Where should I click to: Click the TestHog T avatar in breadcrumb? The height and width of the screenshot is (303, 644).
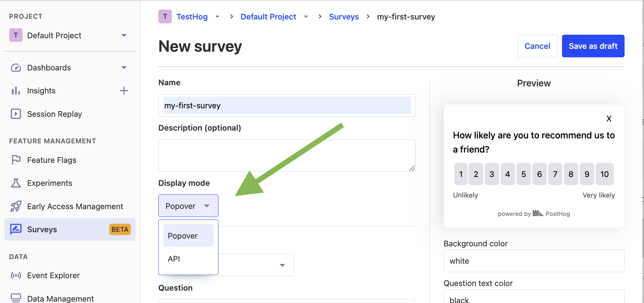click(165, 17)
